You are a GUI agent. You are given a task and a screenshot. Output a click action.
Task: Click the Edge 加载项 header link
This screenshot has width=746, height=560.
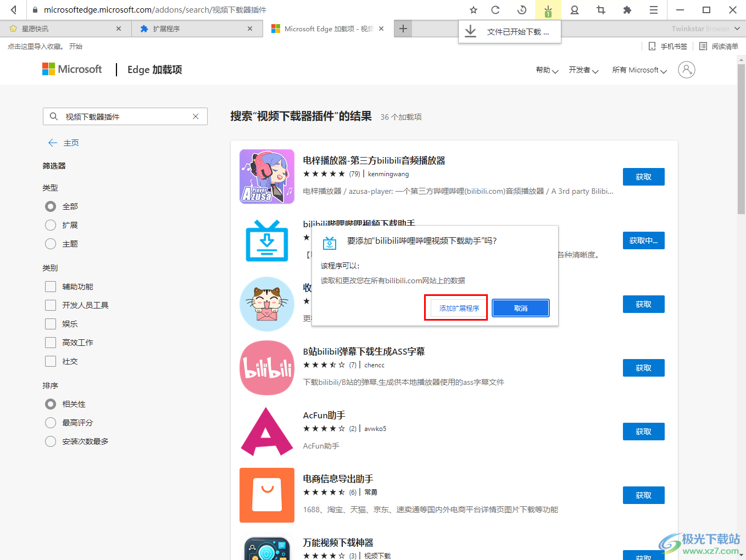point(155,70)
